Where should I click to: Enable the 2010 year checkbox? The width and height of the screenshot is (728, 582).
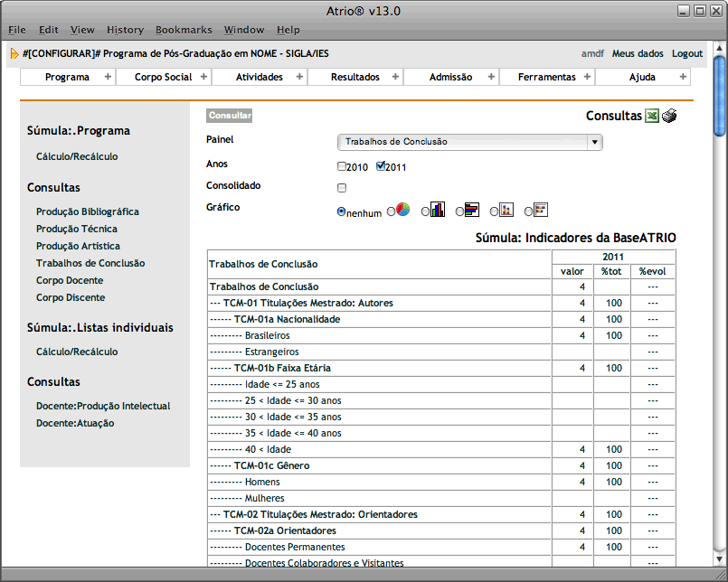(x=342, y=166)
